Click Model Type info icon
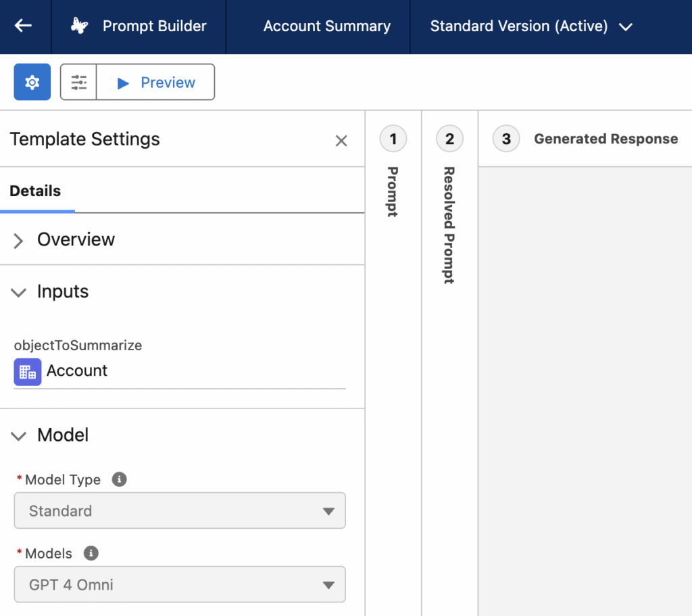 coord(119,479)
